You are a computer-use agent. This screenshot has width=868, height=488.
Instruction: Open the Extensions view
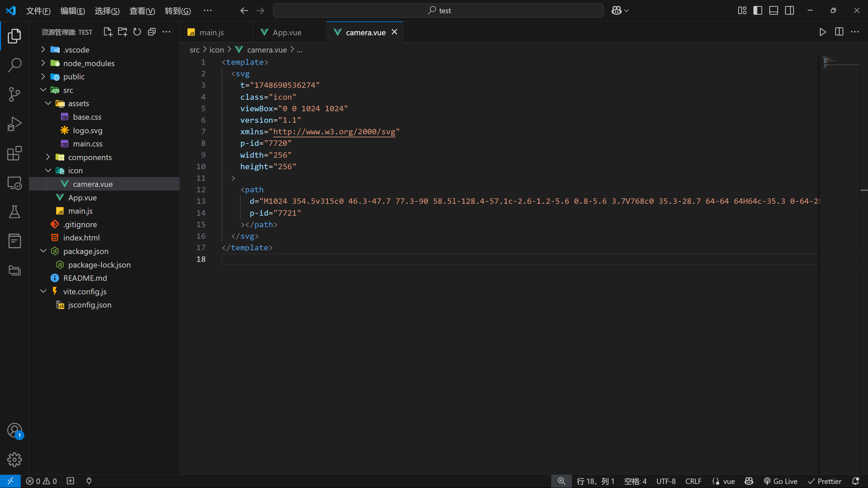point(14,153)
